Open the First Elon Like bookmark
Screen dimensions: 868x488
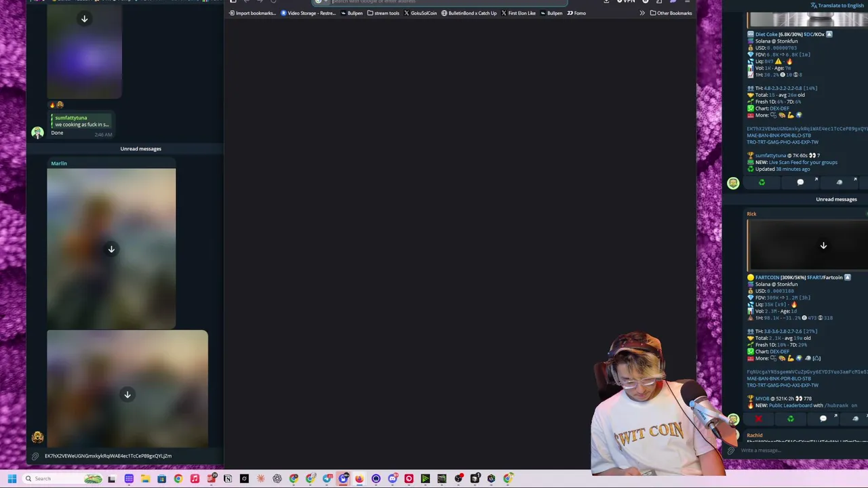click(518, 13)
